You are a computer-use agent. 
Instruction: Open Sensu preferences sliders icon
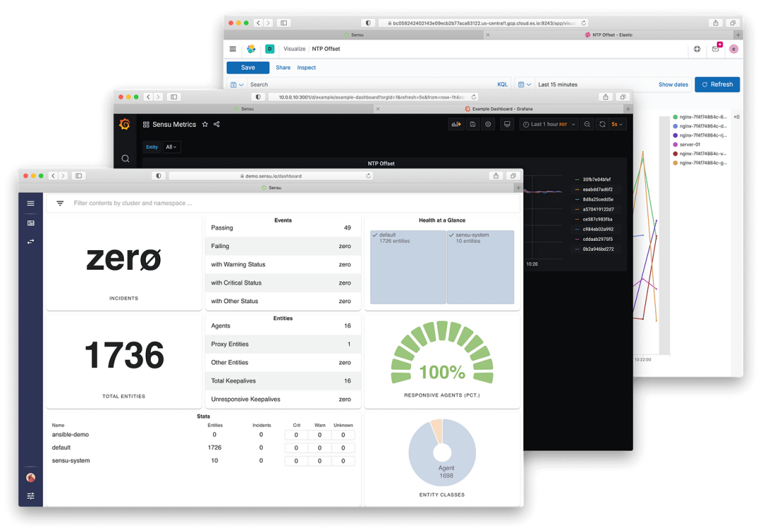point(30,496)
